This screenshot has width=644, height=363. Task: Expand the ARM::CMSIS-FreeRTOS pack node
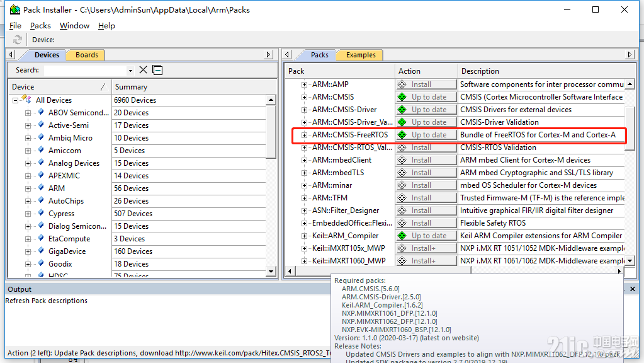pyautogui.click(x=304, y=135)
